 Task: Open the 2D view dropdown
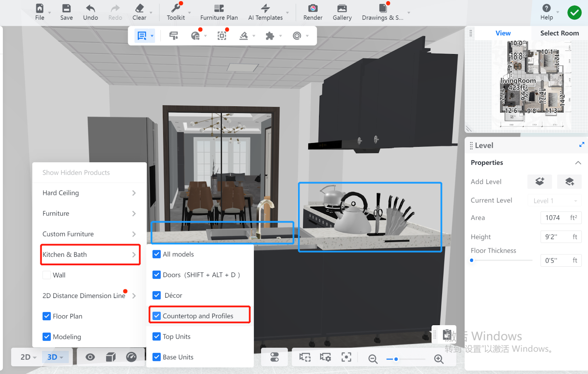pyautogui.click(x=28, y=357)
